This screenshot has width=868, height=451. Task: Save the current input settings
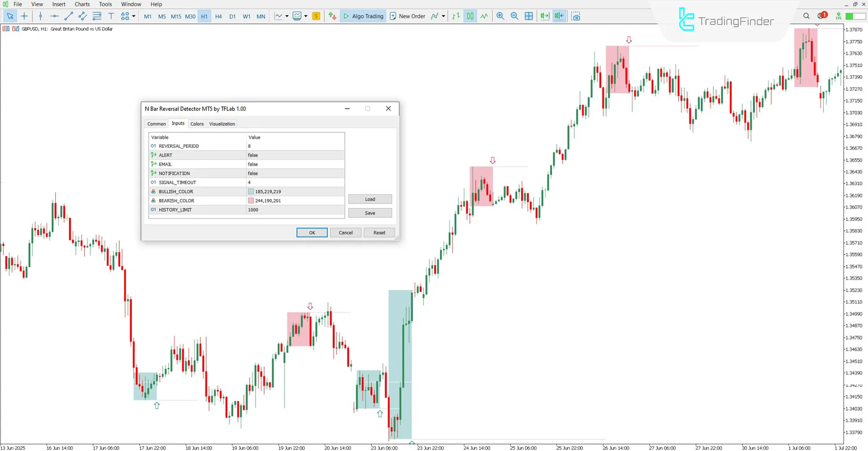point(370,213)
